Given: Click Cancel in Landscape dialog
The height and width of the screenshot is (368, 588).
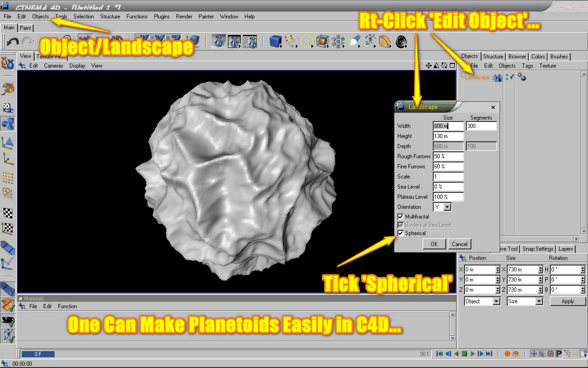Looking at the screenshot, I should (x=459, y=244).
